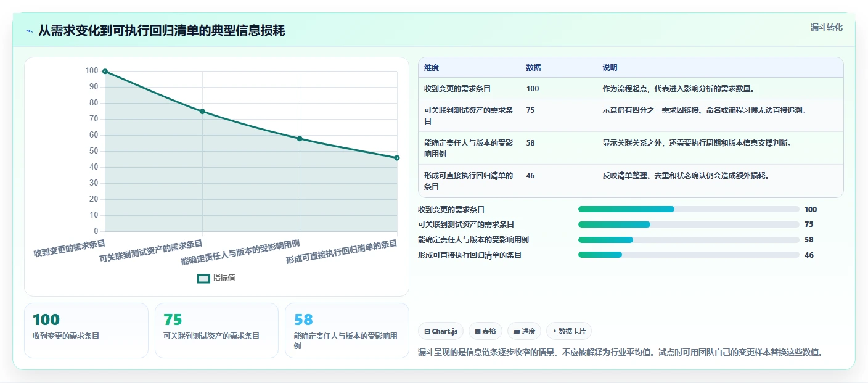The image size is (868, 383).
Task: Click progress value 46 at bar end
Action: point(809,255)
